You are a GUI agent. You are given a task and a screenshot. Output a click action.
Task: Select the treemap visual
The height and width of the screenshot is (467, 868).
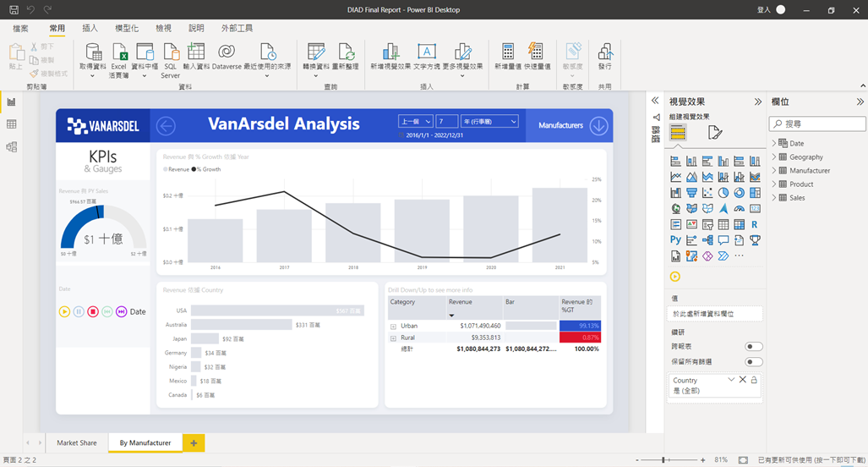(755, 193)
